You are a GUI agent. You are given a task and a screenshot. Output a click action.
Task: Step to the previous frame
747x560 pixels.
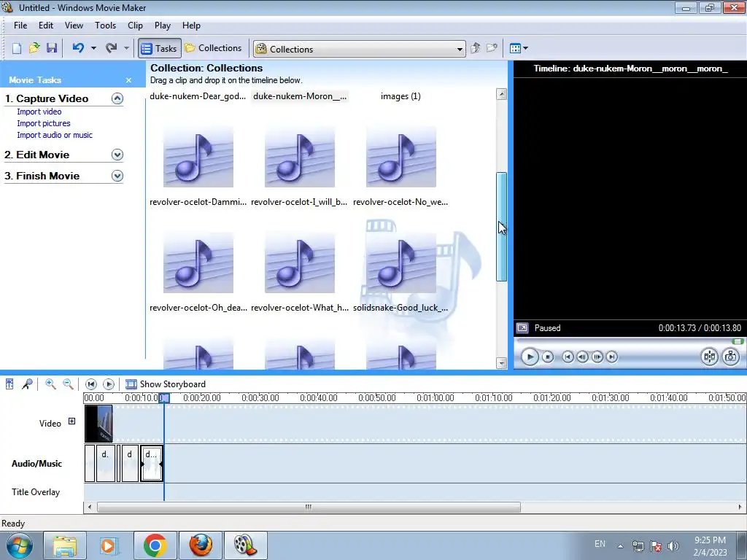click(582, 357)
